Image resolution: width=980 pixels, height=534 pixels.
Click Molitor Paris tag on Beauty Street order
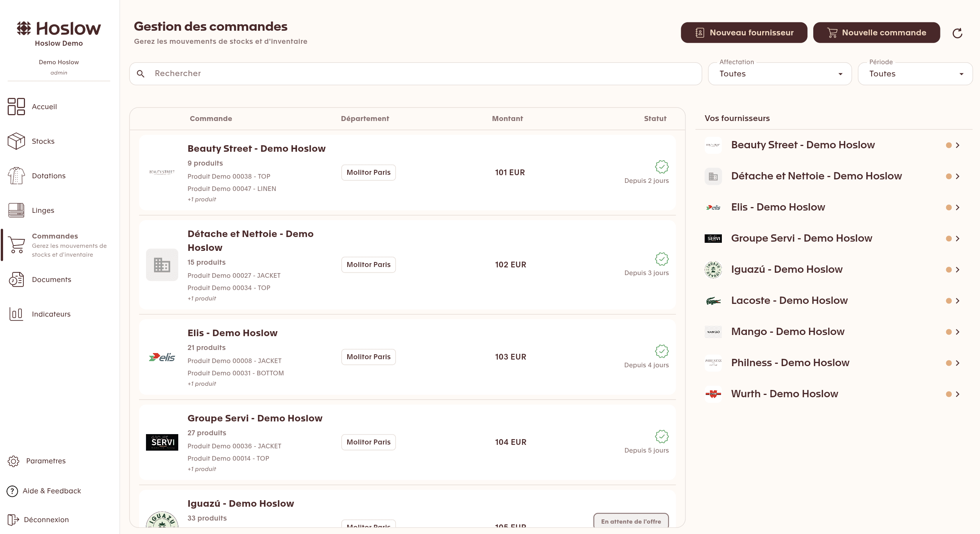368,172
